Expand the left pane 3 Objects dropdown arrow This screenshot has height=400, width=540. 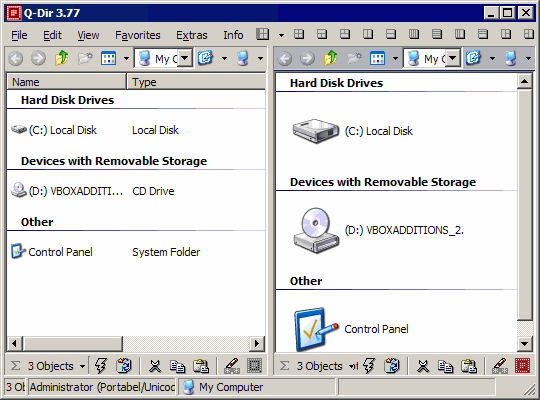(x=82, y=366)
